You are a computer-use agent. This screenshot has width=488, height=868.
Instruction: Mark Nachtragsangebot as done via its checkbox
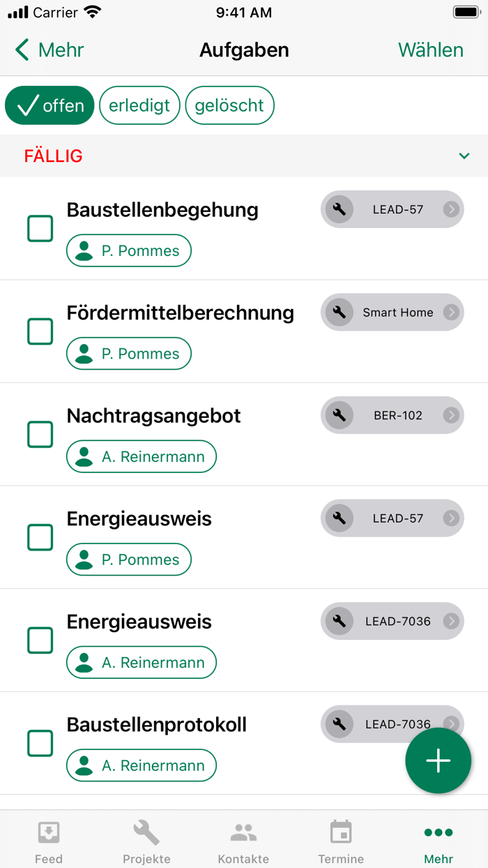[x=40, y=434]
